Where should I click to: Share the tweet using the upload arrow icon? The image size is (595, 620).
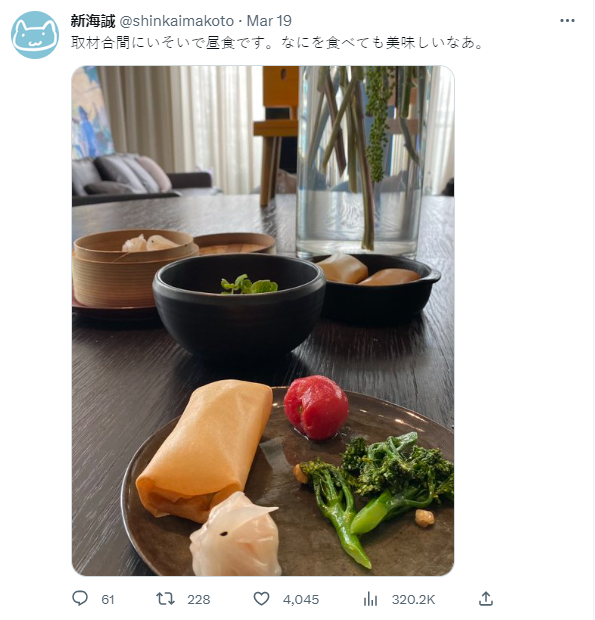tap(486, 599)
